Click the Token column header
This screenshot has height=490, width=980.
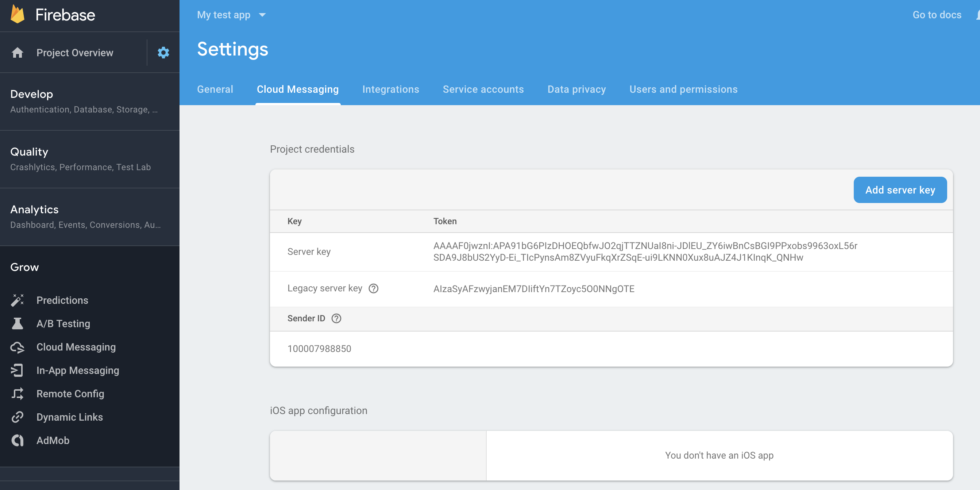[445, 221]
